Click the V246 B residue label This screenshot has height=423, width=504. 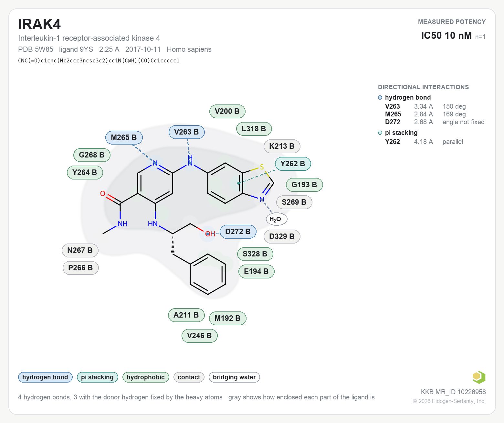coord(200,336)
